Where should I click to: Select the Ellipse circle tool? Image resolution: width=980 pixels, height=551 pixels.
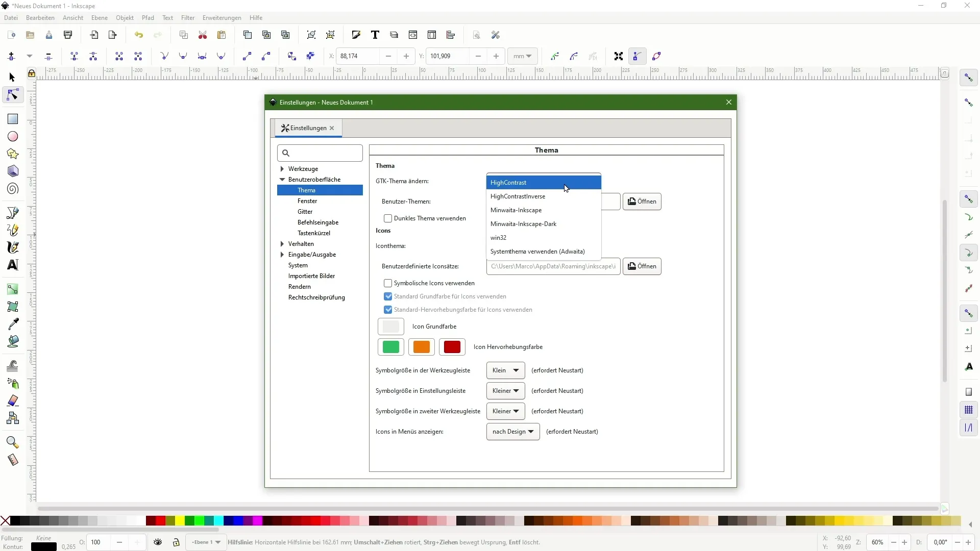(x=13, y=136)
